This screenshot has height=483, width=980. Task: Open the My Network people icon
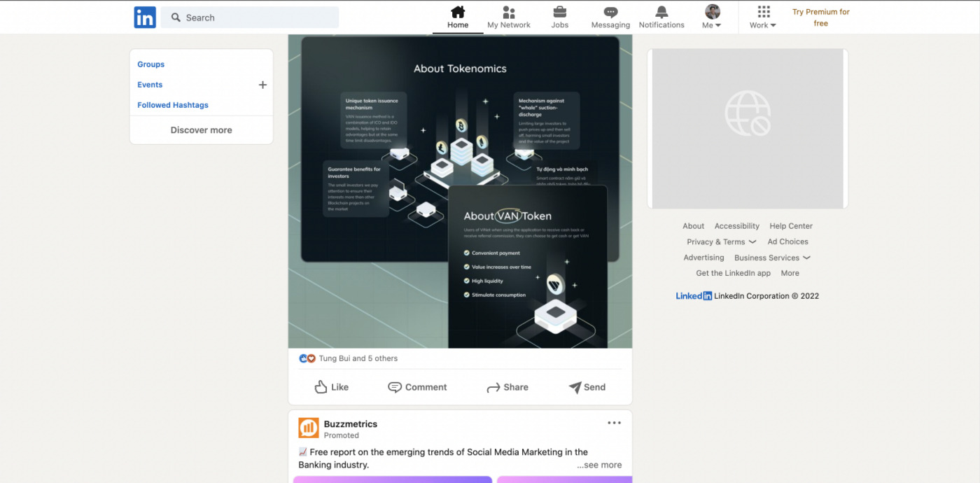(509, 12)
